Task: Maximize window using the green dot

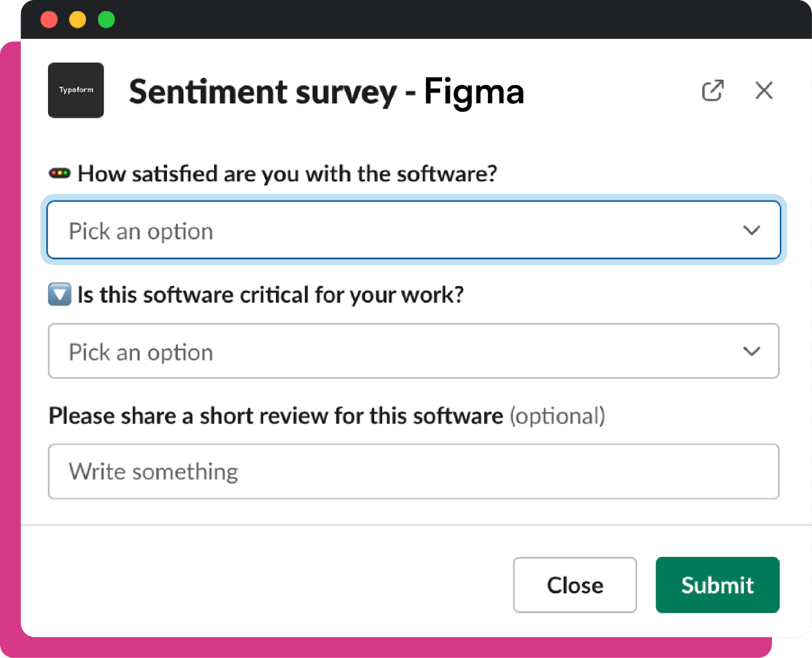Action: [x=107, y=20]
